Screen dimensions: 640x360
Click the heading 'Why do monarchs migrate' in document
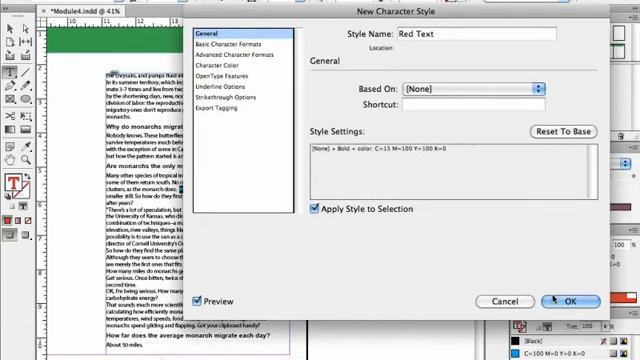pyautogui.click(x=144, y=127)
